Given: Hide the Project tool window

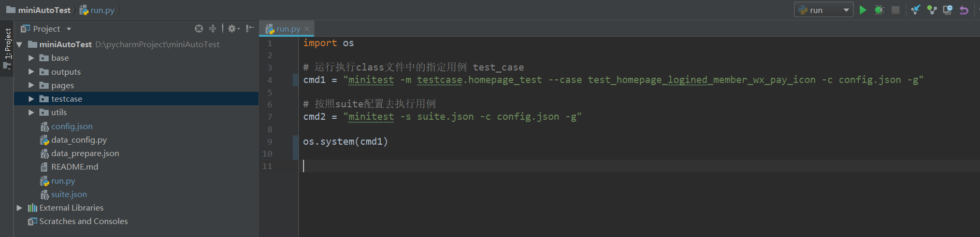Looking at the screenshot, I should pyautogui.click(x=250, y=29).
